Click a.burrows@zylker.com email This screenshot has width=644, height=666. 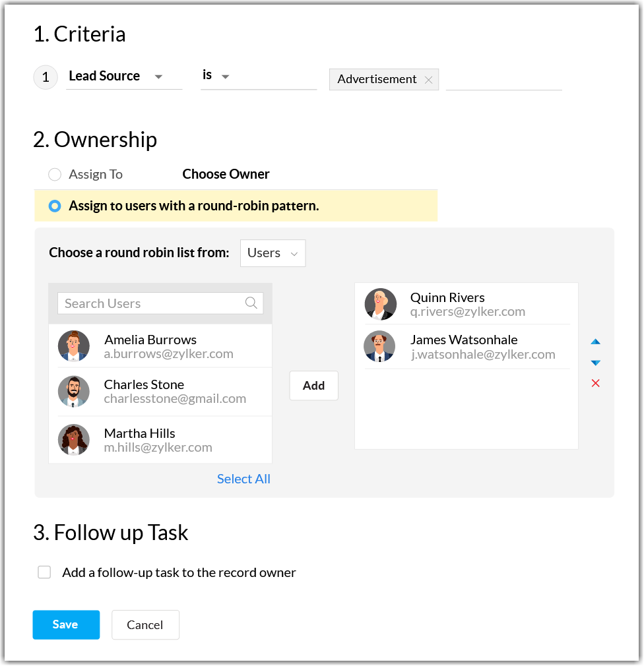(x=169, y=354)
